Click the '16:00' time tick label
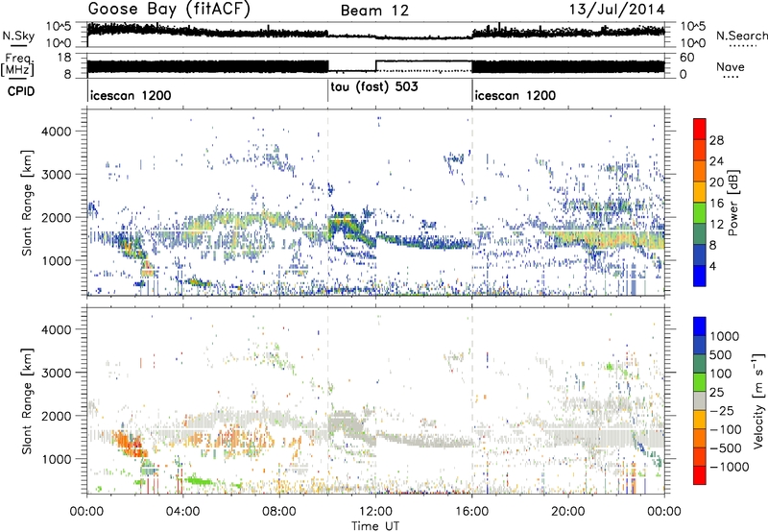 coord(471,512)
